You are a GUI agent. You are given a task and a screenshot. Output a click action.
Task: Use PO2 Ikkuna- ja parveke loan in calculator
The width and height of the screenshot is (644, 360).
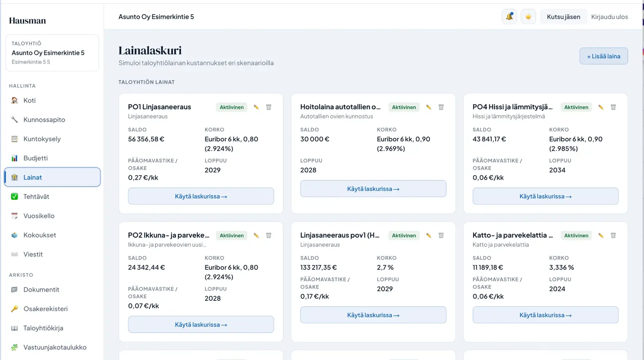click(201, 325)
